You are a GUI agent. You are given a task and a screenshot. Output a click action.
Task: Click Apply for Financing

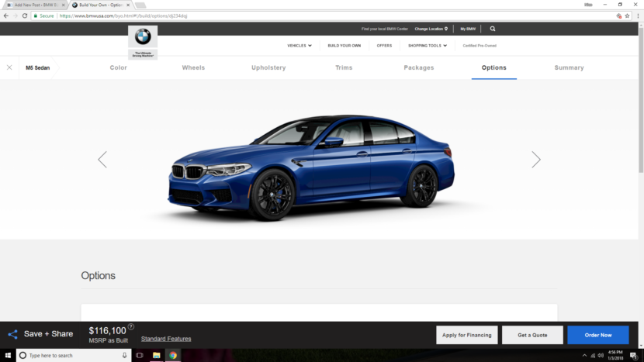[467, 335]
